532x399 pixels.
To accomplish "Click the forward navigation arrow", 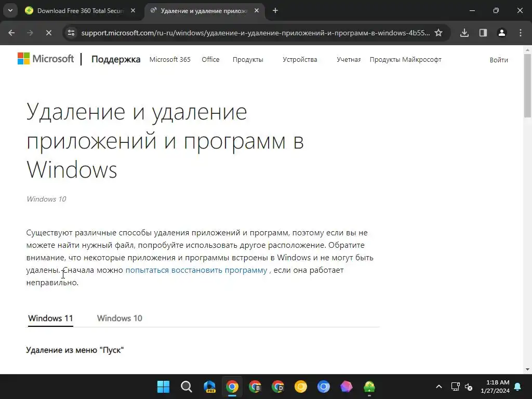I will click(x=30, y=33).
